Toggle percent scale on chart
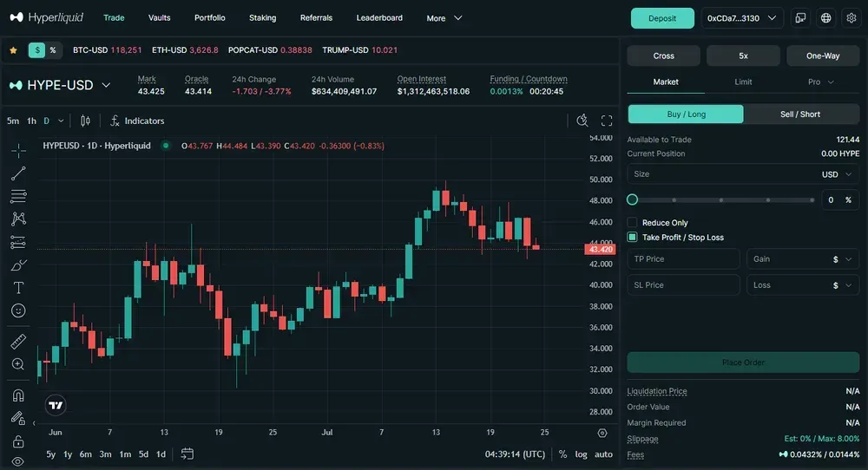 [563, 454]
